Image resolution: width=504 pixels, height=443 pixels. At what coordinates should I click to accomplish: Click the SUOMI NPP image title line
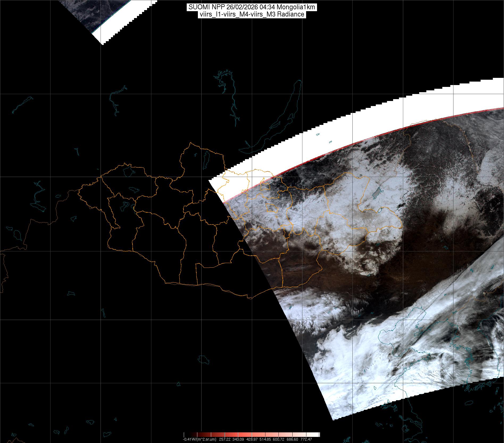click(252, 7)
